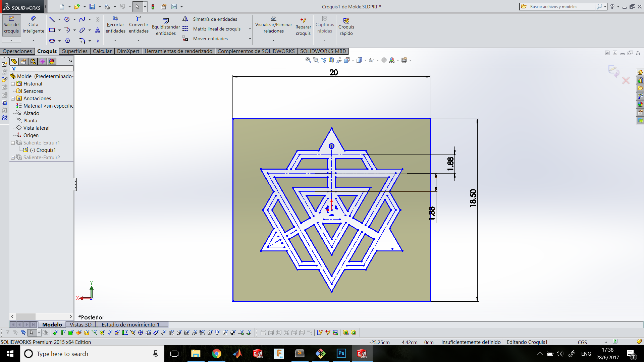Open the Cota inteligente dropdown arrow
This screenshot has width=644, height=362.
click(33, 41)
